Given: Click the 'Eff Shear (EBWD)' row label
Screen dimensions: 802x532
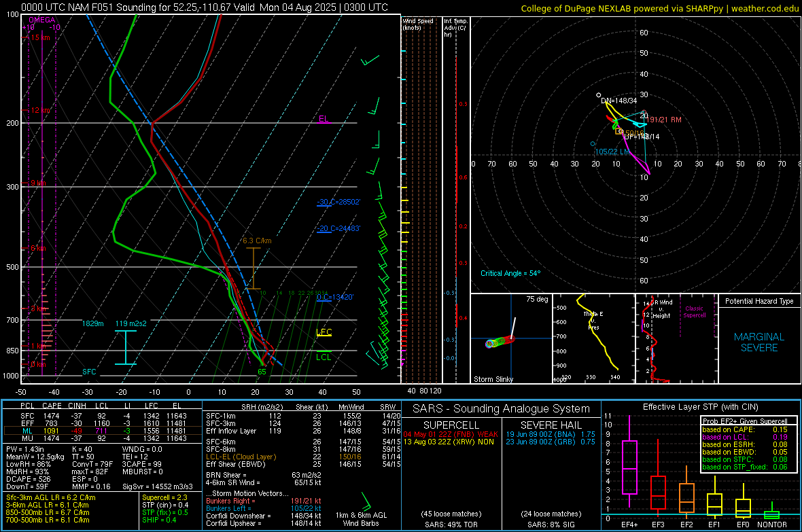Looking at the screenshot, I should point(236,465).
